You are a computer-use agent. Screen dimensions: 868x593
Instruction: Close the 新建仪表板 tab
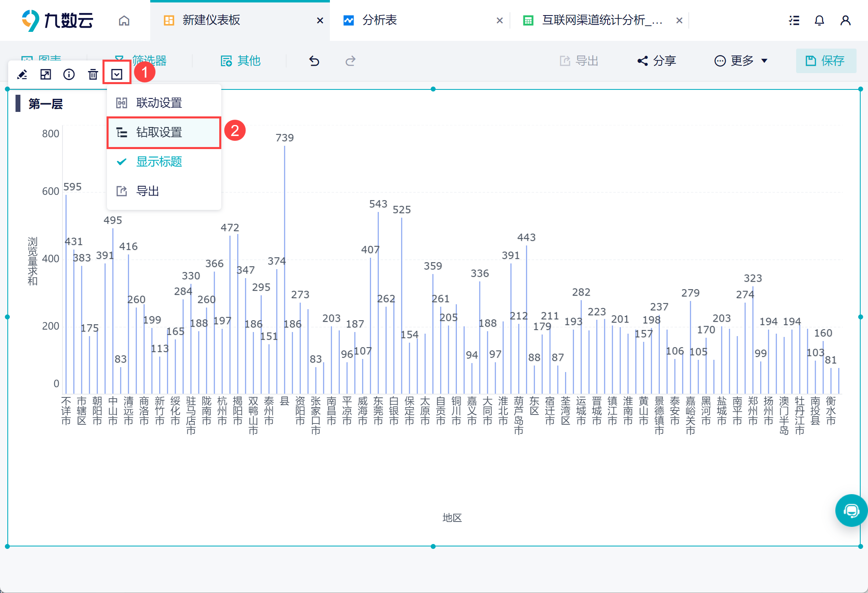320,20
